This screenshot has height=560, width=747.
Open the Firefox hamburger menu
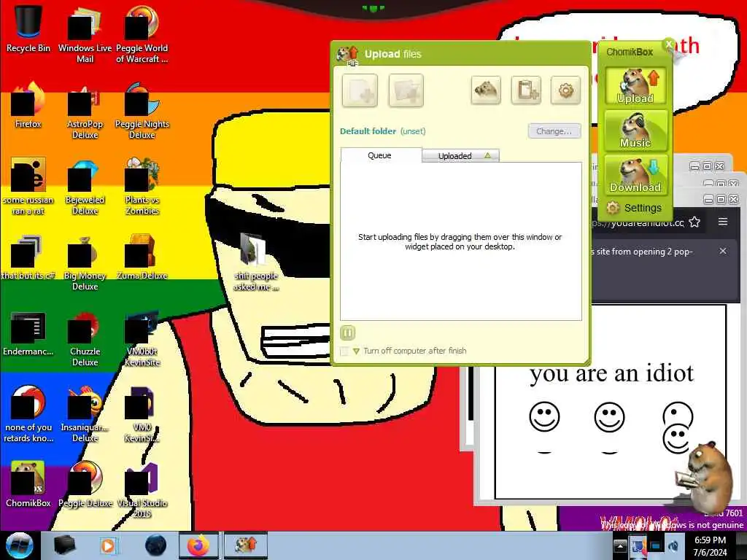tap(723, 222)
